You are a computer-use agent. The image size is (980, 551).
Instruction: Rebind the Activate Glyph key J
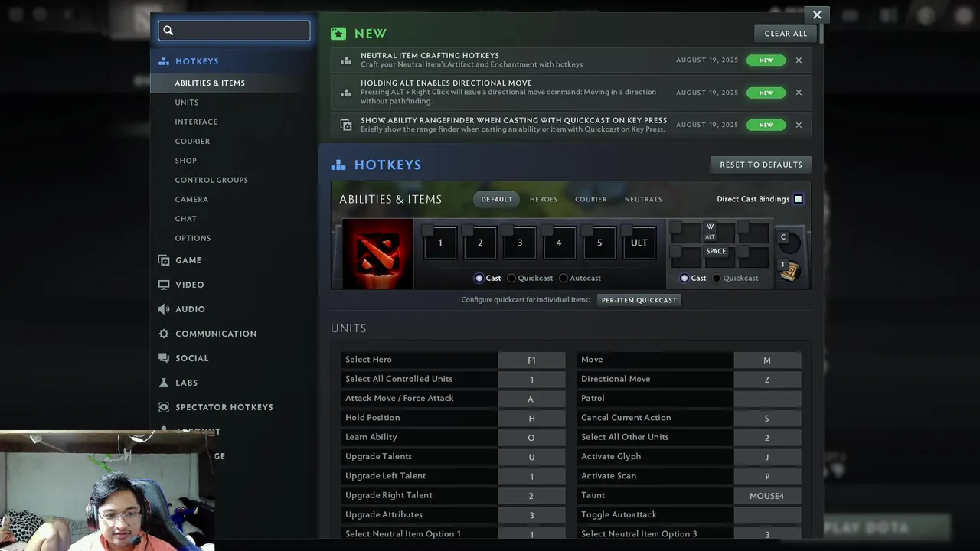click(767, 457)
